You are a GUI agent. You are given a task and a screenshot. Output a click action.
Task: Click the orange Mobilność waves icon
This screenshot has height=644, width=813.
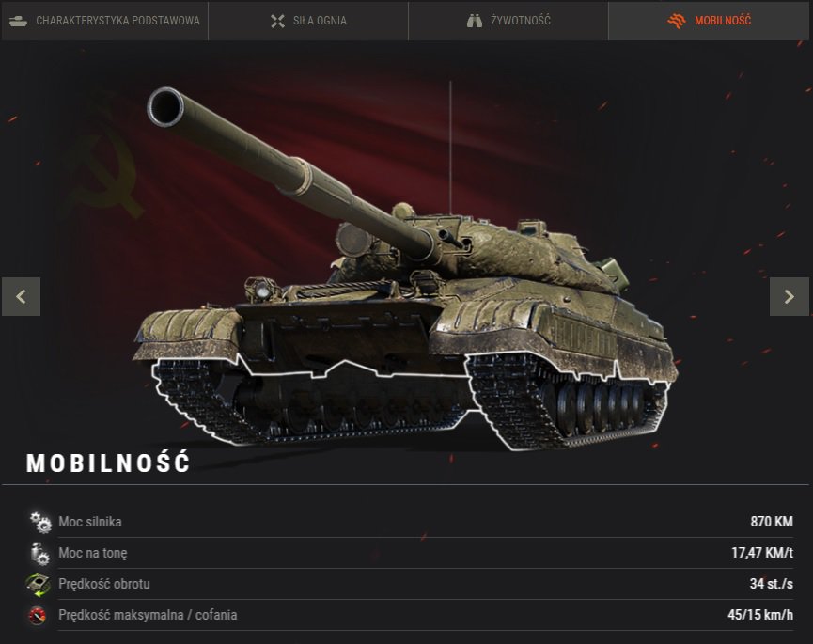click(x=677, y=21)
